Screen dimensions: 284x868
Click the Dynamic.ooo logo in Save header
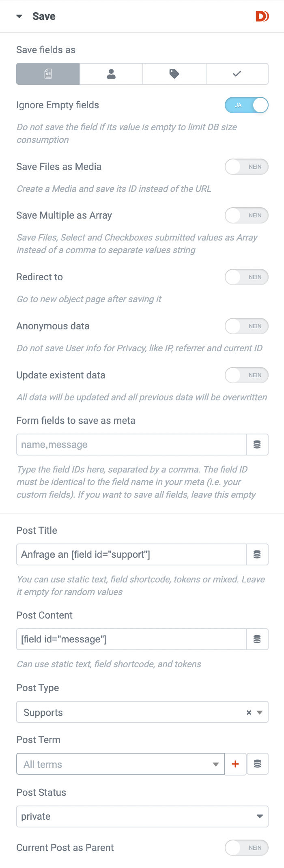pyautogui.click(x=262, y=16)
